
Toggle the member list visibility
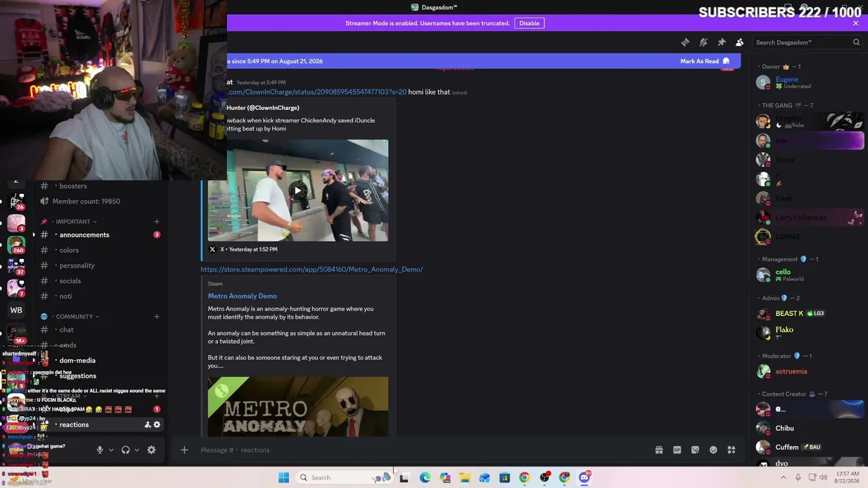click(x=740, y=42)
